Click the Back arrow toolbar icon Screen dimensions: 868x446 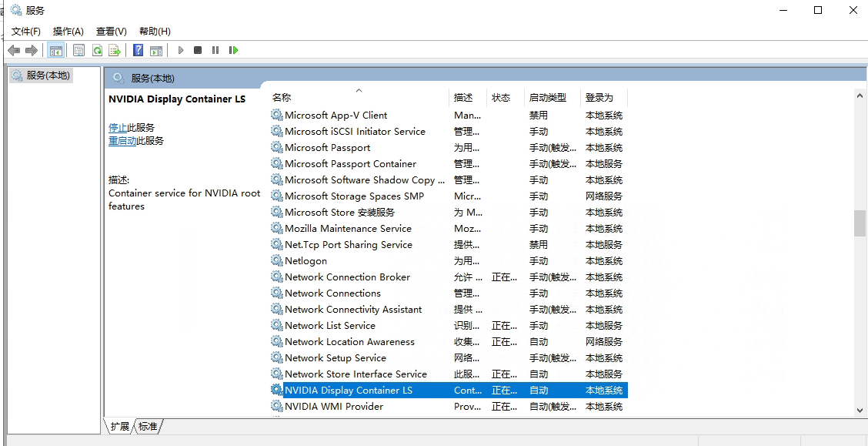(x=14, y=50)
